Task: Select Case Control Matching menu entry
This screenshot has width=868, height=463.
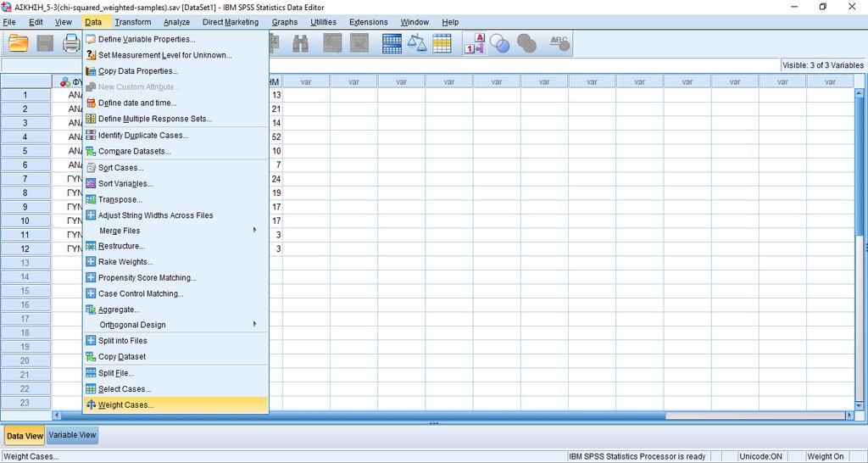Action: 175,293
